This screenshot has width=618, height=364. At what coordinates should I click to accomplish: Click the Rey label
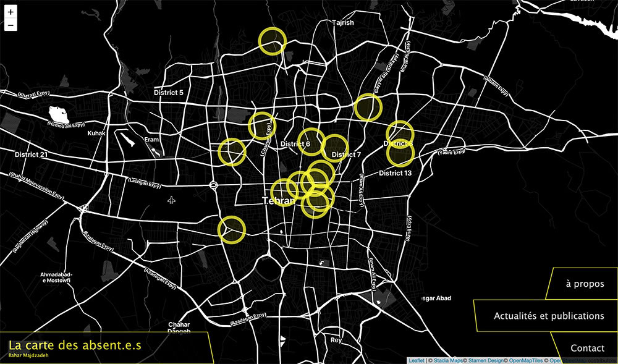336,340
